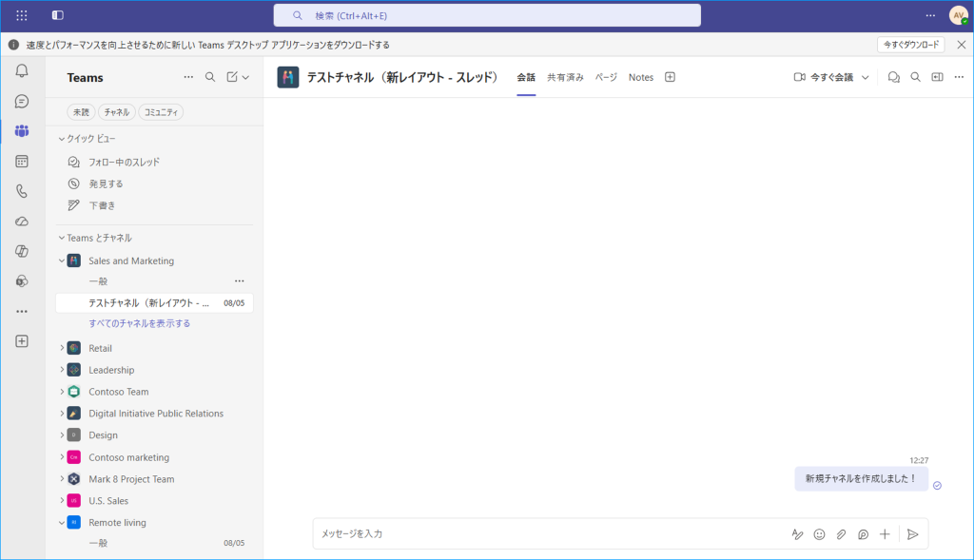This screenshot has width=974, height=560.
Task: Open the channel panel layout icon
Action: [x=937, y=77]
